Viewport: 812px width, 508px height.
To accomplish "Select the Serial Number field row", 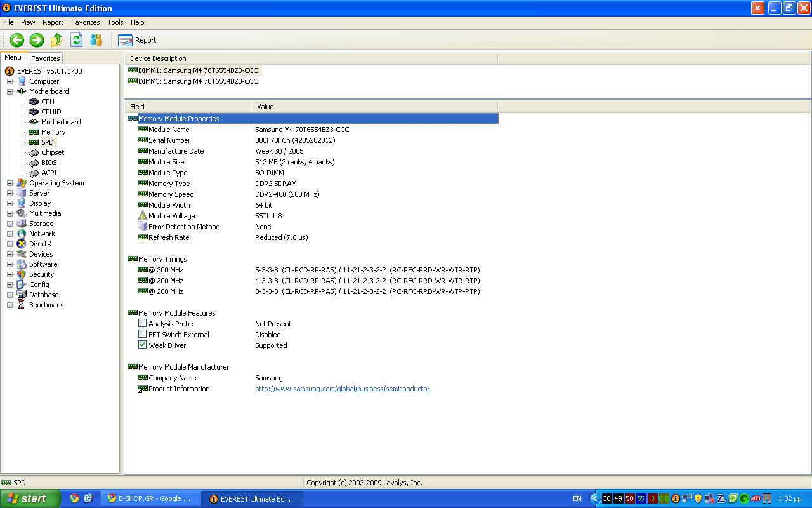I will (312, 140).
